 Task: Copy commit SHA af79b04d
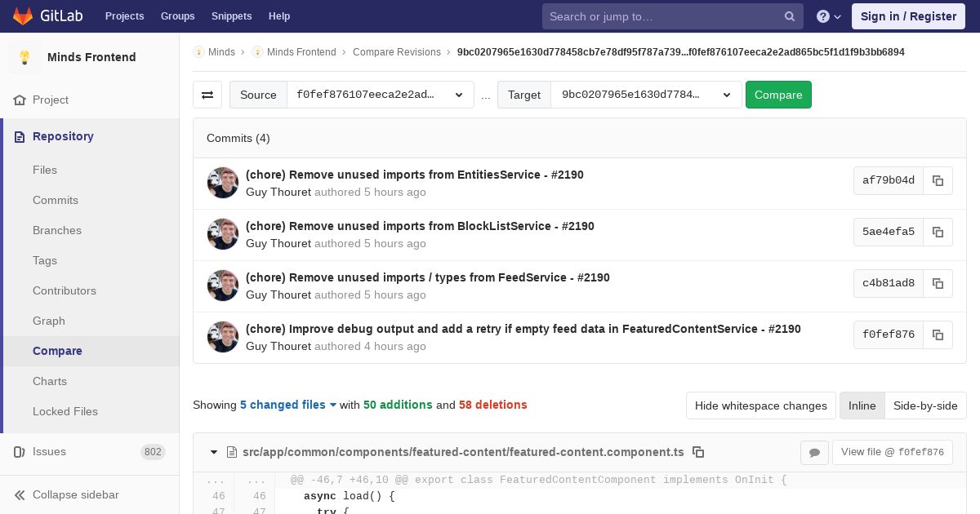pyautogui.click(x=938, y=180)
